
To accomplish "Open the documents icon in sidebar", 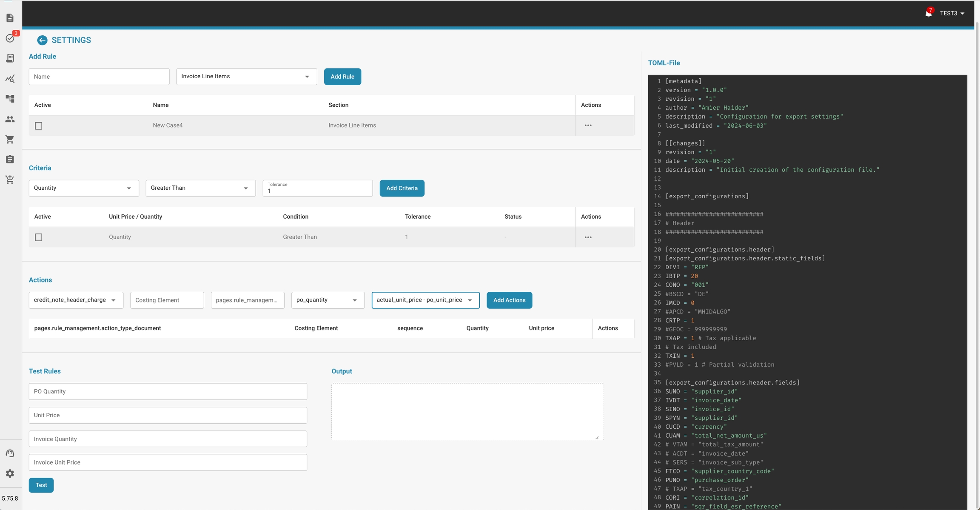I will pos(10,18).
